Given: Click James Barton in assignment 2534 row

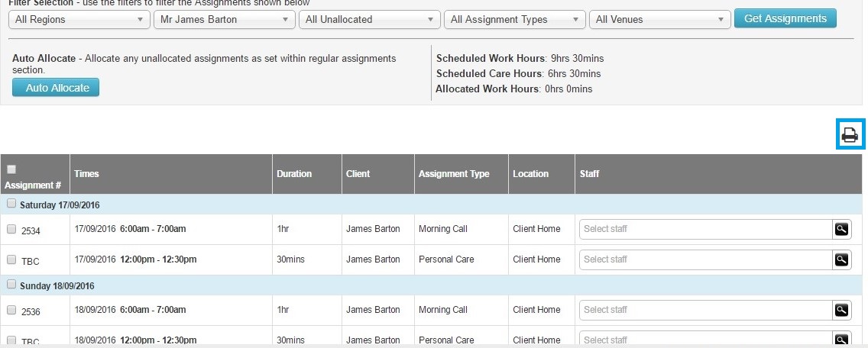Looking at the screenshot, I should pyautogui.click(x=373, y=229).
